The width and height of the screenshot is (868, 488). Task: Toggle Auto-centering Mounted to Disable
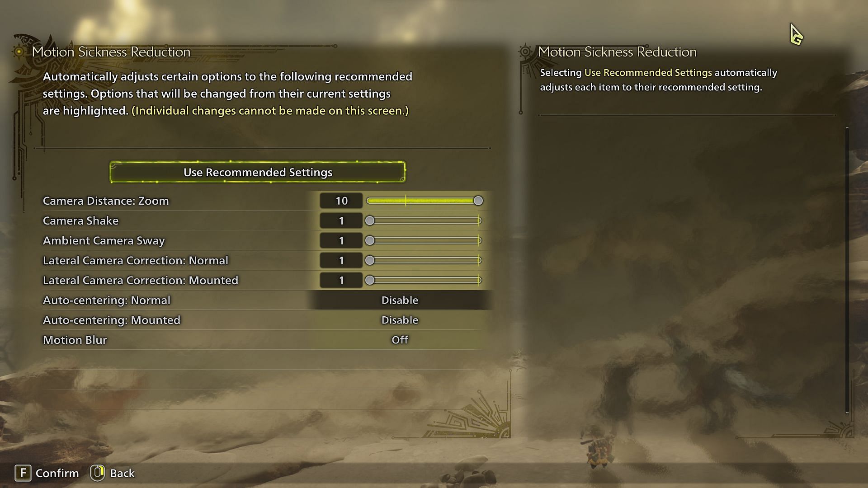400,320
